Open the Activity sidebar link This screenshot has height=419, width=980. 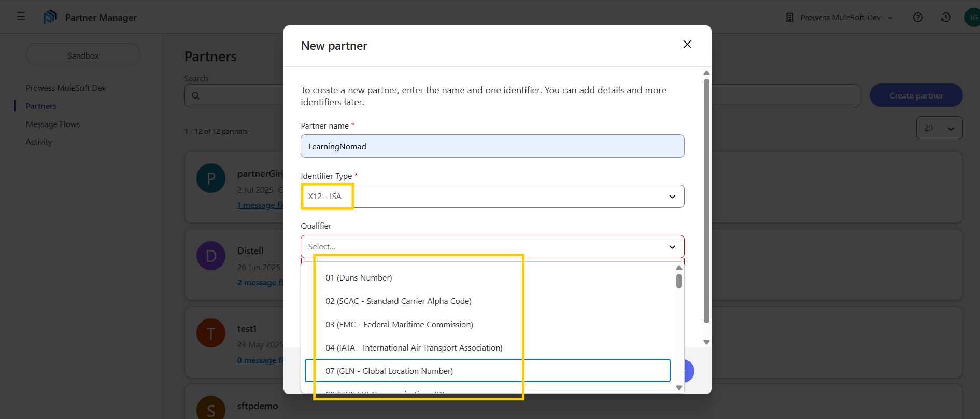pos(39,142)
